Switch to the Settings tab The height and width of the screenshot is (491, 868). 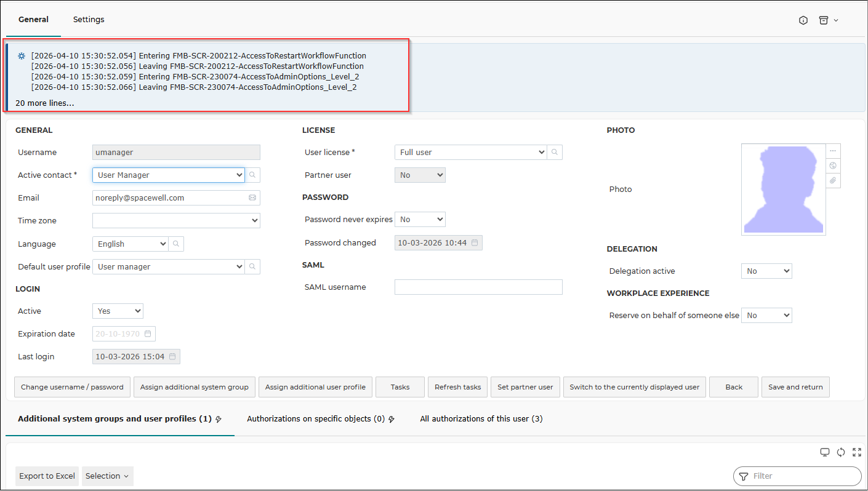(89, 19)
